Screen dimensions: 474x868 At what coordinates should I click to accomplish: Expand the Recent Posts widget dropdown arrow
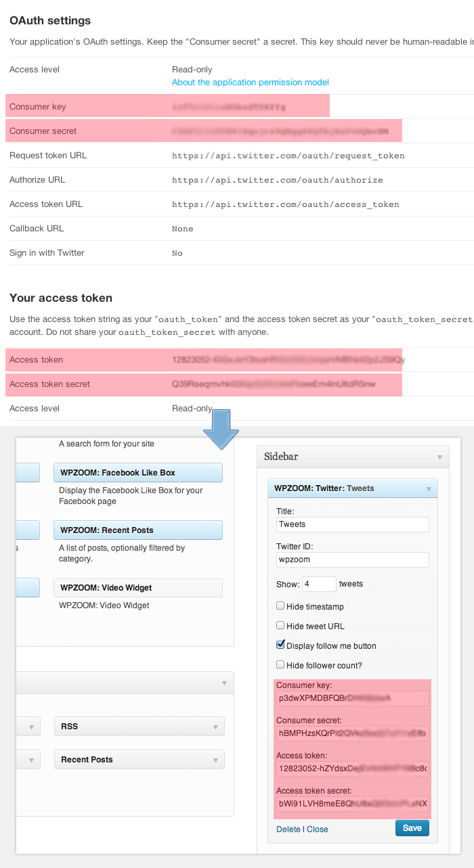click(x=216, y=760)
